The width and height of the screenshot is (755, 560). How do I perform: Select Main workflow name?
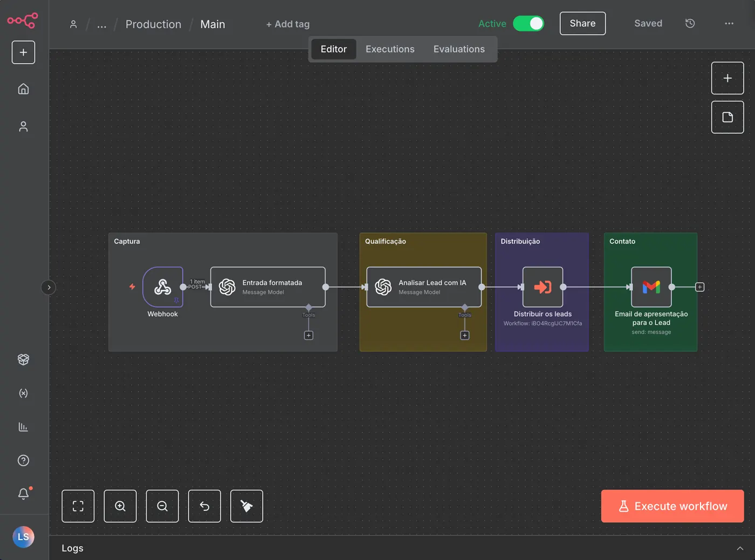pos(212,24)
